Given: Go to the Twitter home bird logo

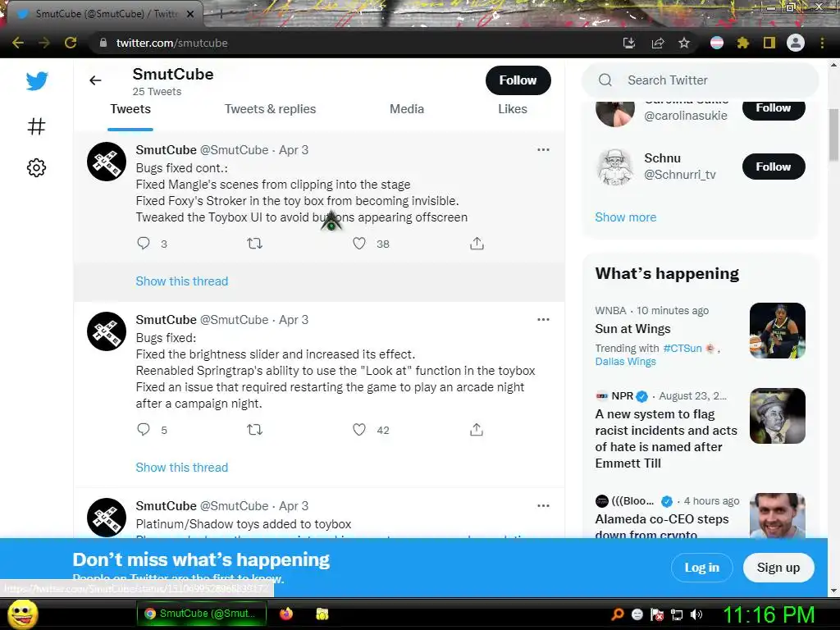Looking at the screenshot, I should (x=37, y=81).
